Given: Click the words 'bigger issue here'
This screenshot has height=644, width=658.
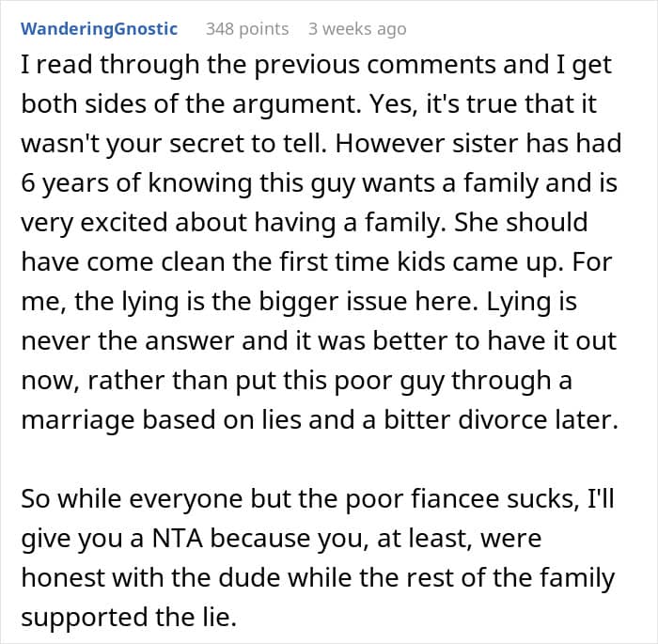Looking at the screenshot, I should 366,302.
